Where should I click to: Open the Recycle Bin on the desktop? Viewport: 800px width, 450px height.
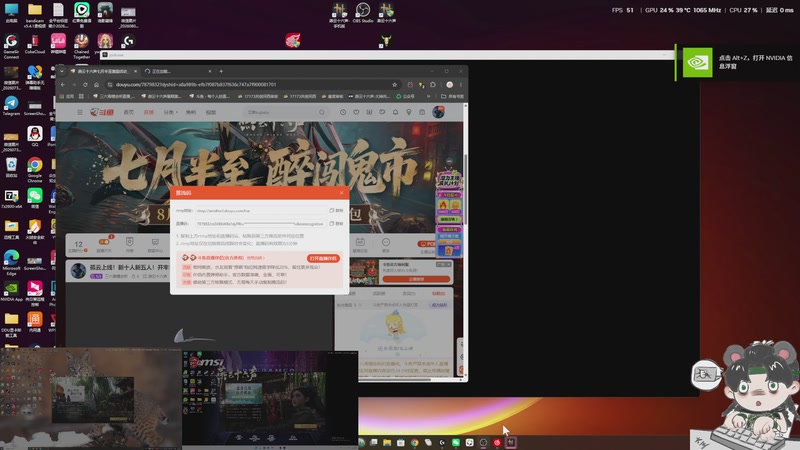click(11, 167)
